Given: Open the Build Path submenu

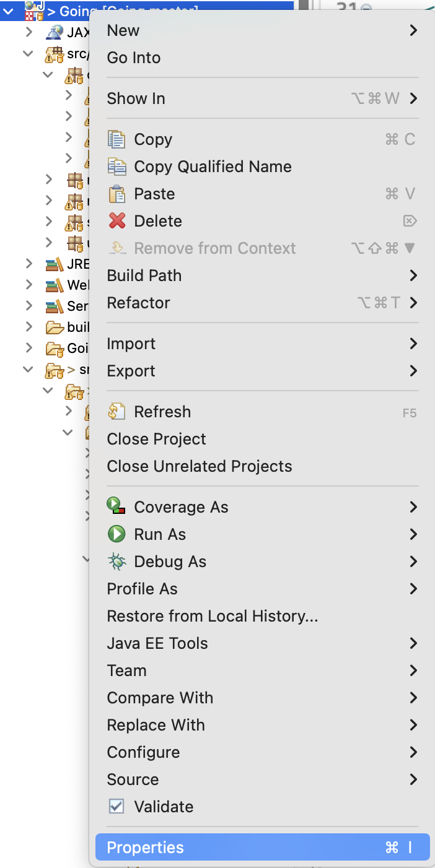Looking at the screenshot, I should click(144, 276).
